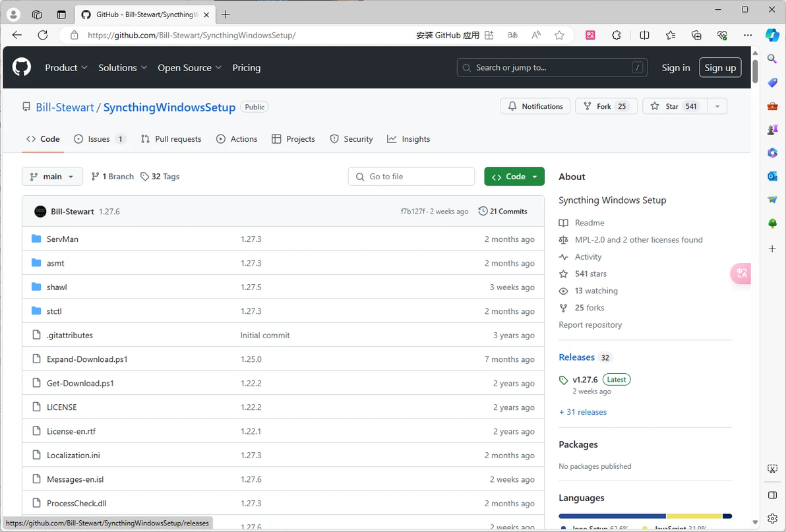This screenshot has width=786, height=532.
Task: Open the Edge sidebar search icon
Action: tap(772, 59)
